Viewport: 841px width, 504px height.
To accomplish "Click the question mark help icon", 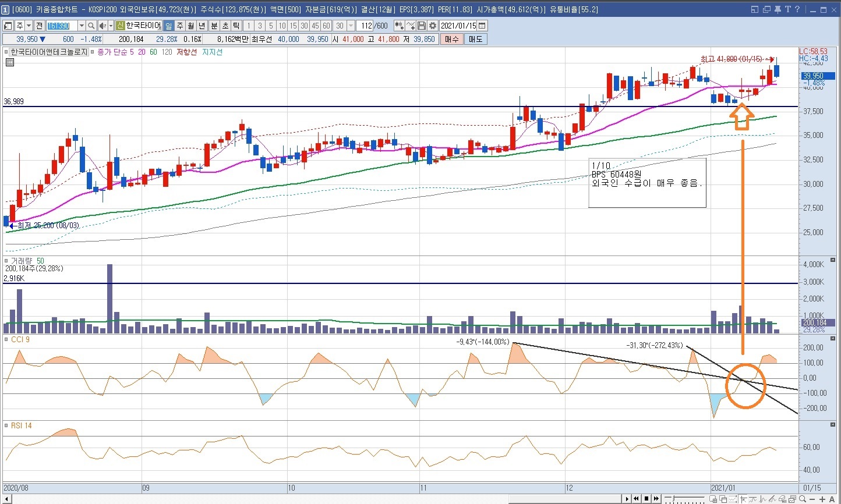I will click(x=797, y=9).
